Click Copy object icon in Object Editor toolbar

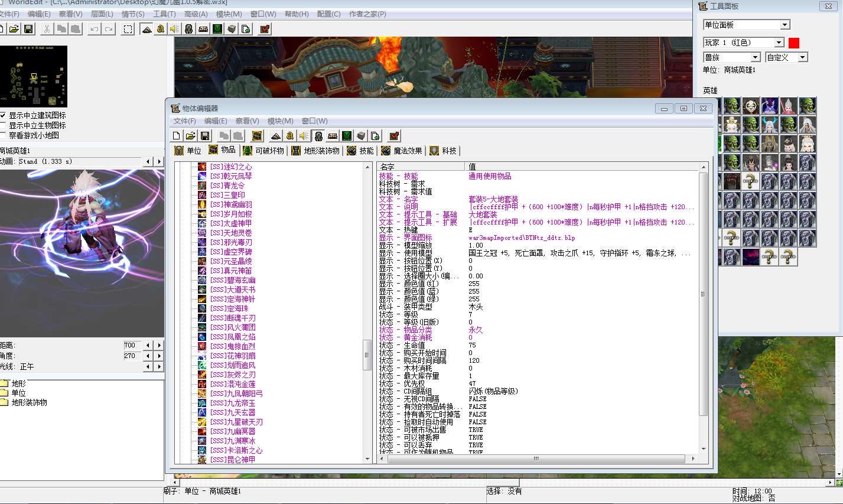tap(224, 135)
